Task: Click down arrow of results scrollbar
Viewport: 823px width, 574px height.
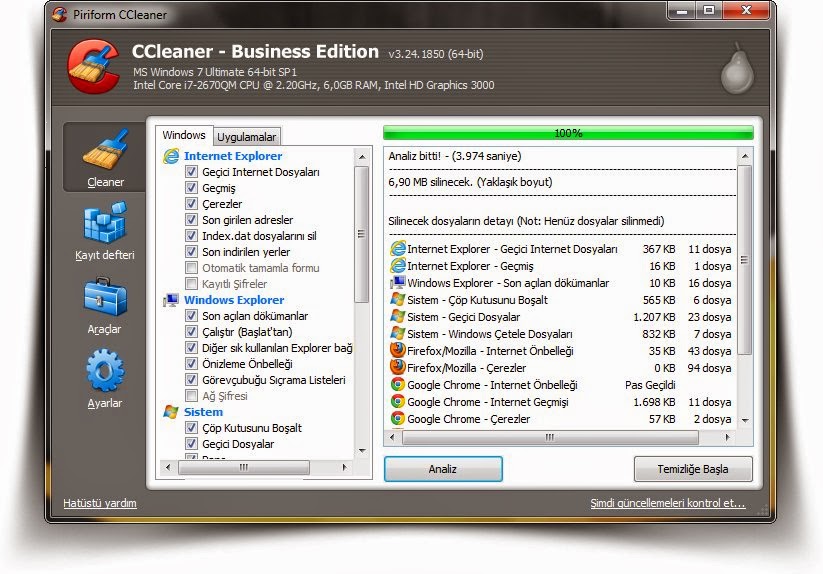Action: point(745,420)
